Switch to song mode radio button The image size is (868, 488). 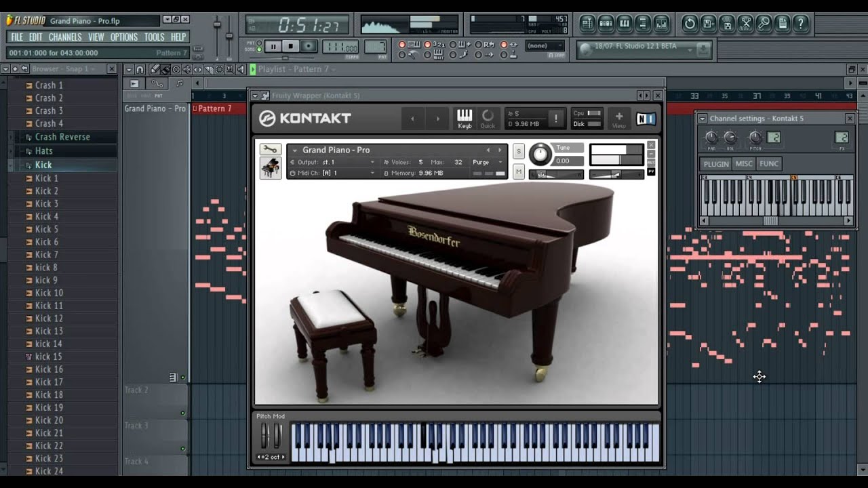pos(259,49)
